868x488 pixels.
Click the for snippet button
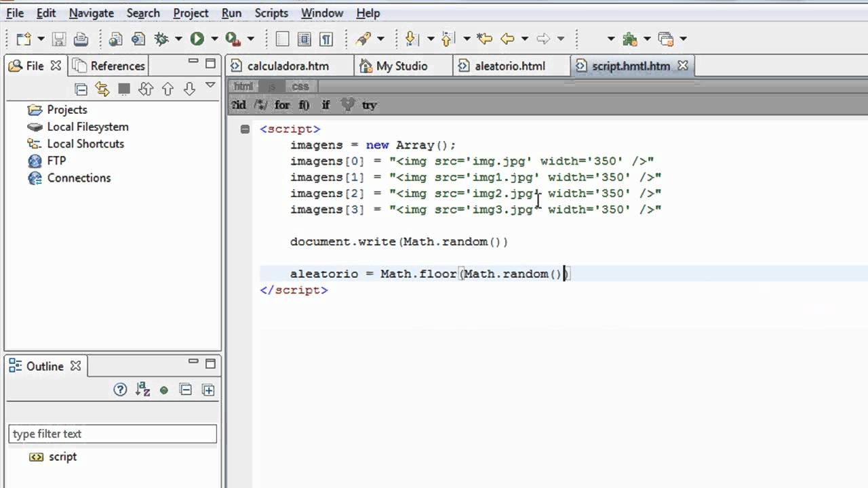(x=282, y=105)
